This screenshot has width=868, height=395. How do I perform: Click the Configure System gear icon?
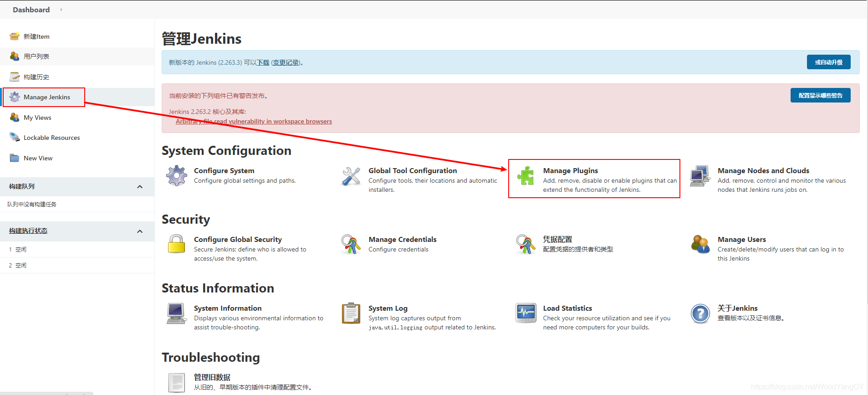pyautogui.click(x=177, y=176)
